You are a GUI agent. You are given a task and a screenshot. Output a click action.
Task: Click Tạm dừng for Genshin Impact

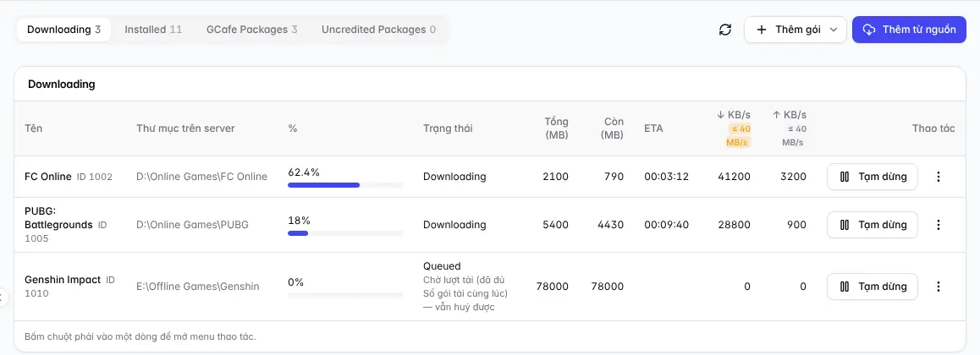pos(873,287)
